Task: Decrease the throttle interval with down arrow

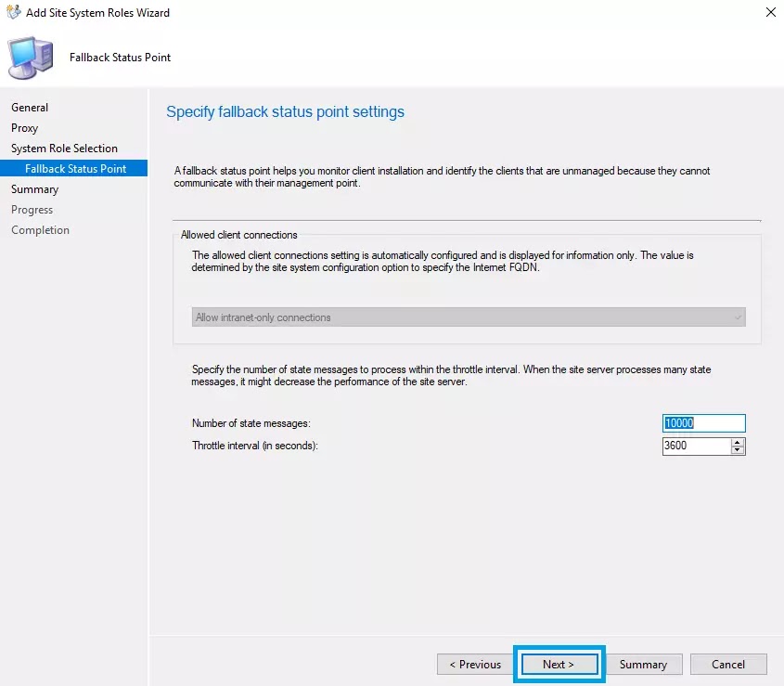Action: click(738, 450)
